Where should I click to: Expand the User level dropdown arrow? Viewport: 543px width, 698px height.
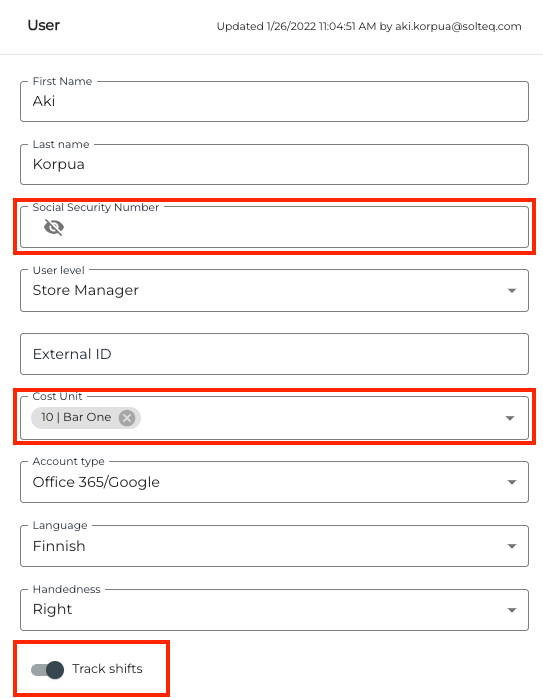tap(512, 291)
